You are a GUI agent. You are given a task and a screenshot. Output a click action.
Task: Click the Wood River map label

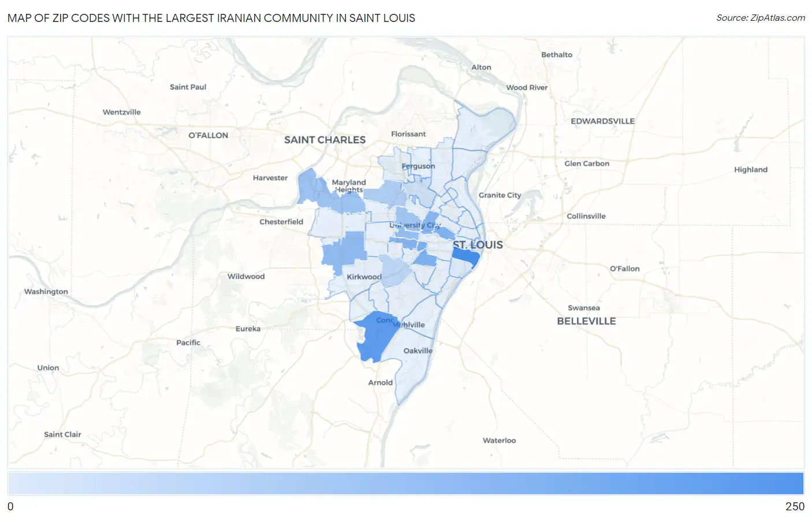(527, 88)
